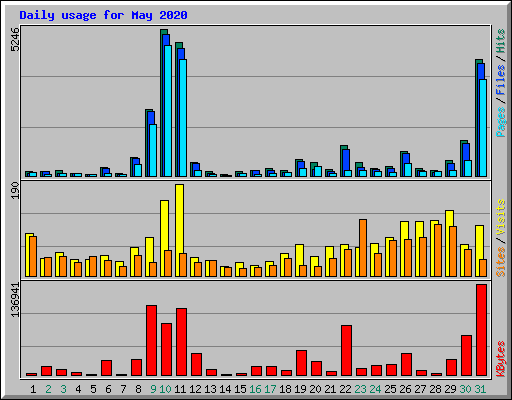Click day 7 on the x-axis
This screenshot has width=512, height=400.
123,389
